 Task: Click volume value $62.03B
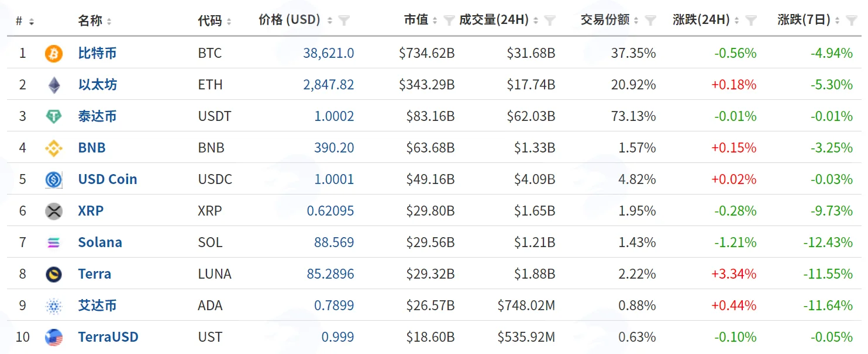531,116
